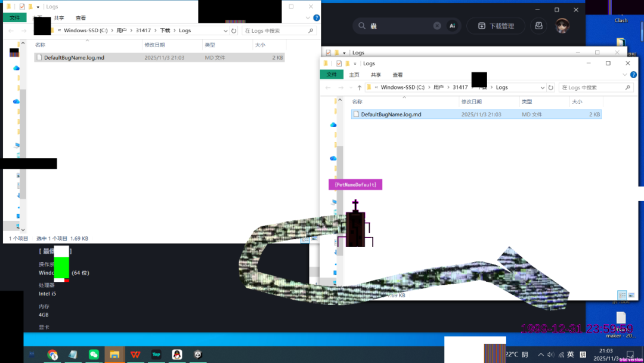This screenshot has height=363, width=644.
Task: Click back arrow in front right Logs window
Action: 328,88
